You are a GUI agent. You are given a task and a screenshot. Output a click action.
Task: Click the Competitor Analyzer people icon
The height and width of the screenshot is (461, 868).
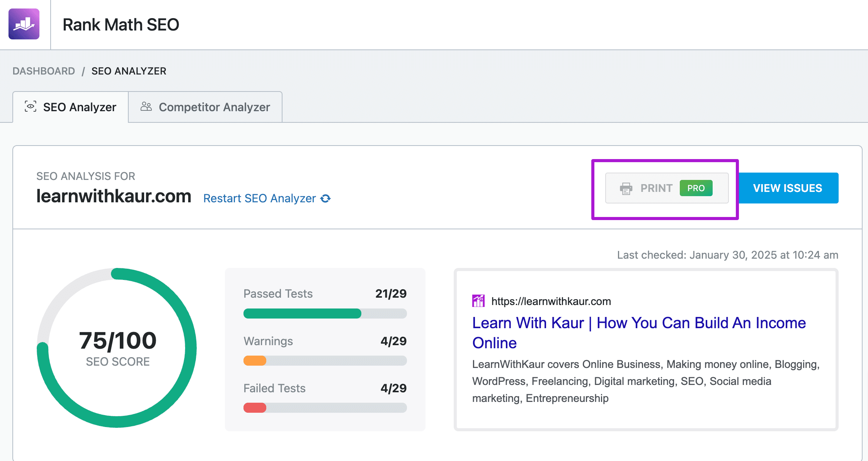146,107
